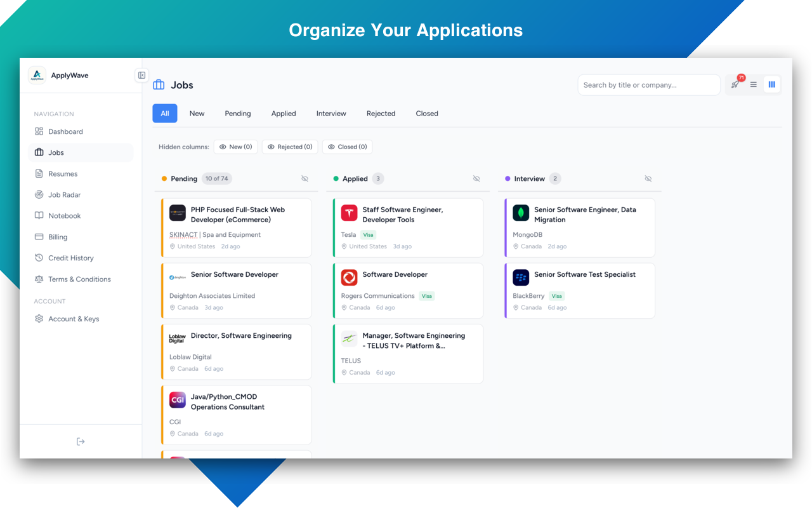Show the hidden Rejected (0) column

click(x=290, y=147)
